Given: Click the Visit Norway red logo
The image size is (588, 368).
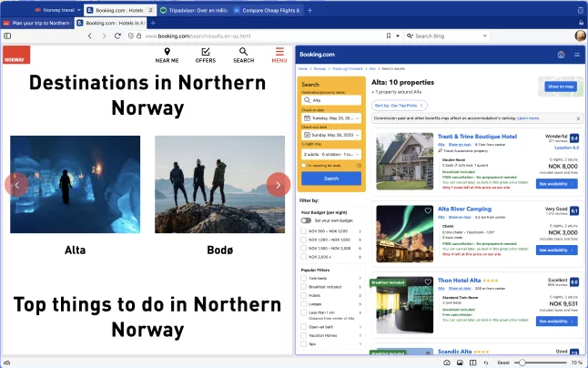Looking at the screenshot, I should pos(16,55).
